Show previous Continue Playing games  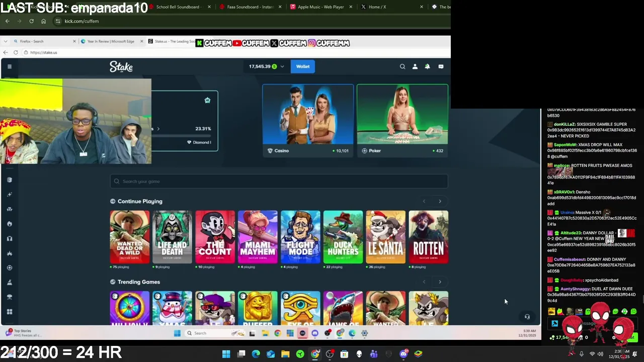424,201
